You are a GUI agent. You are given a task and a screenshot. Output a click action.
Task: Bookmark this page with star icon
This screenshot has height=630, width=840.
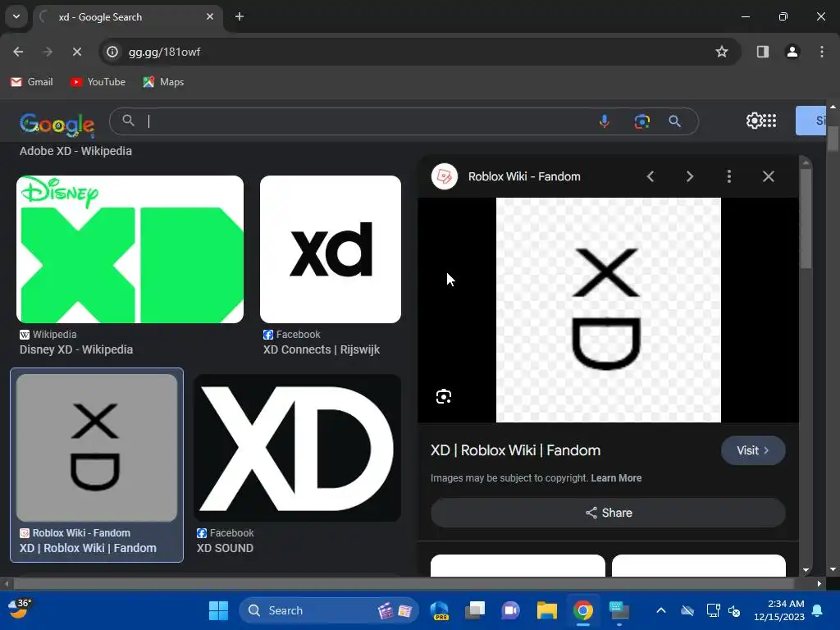click(722, 52)
